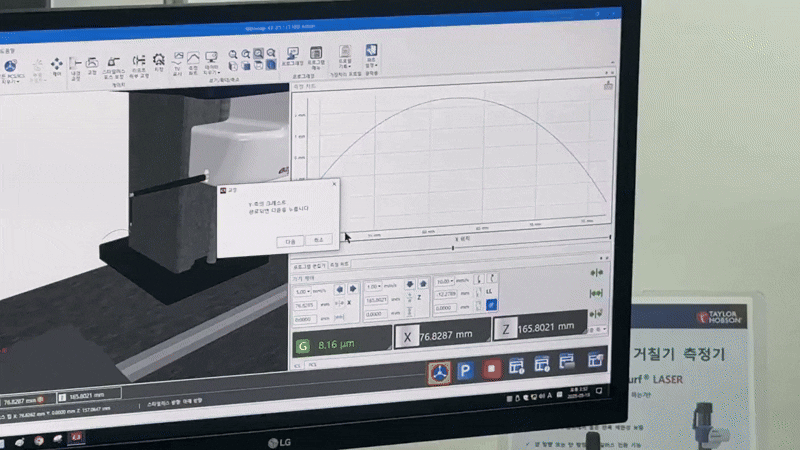Screen dimensions: 800x450
Task: Click the Z axis readout button
Action: tap(505, 330)
